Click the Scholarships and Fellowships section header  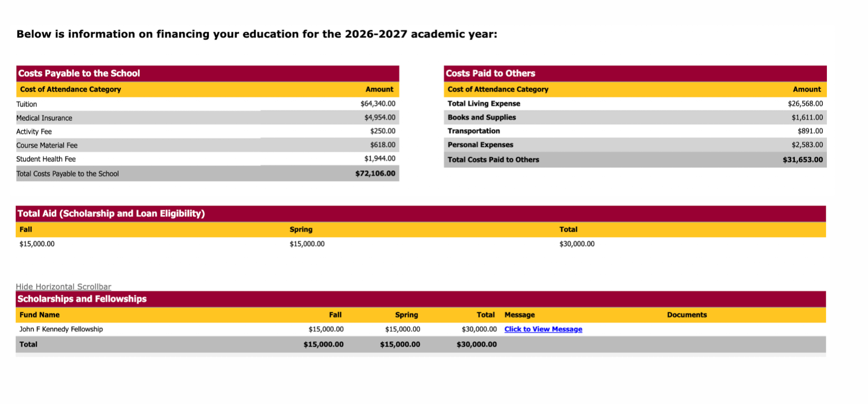[x=82, y=299]
